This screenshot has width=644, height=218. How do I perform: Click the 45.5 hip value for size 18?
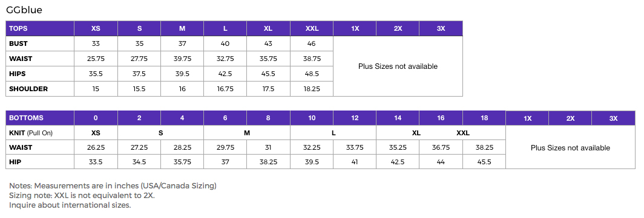[484, 162]
